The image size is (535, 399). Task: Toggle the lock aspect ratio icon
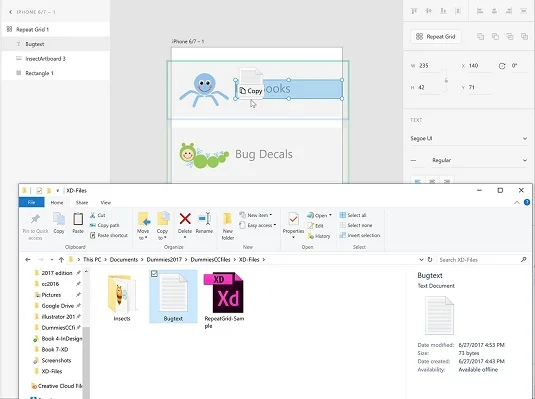tap(446, 81)
